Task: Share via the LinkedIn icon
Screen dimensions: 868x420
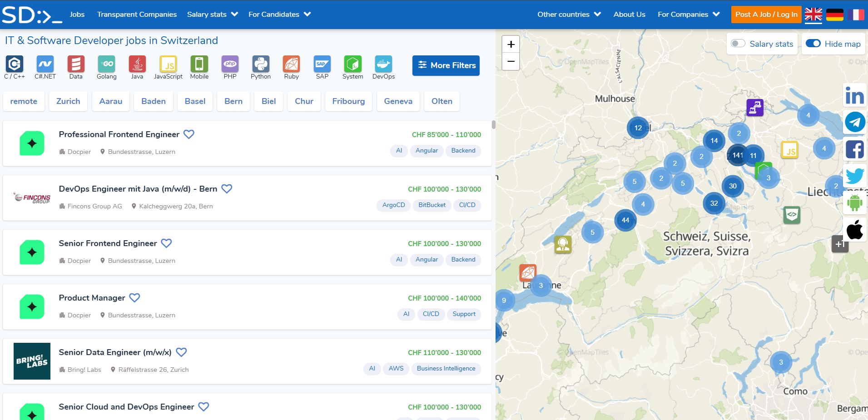Action: tap(855, 96)
